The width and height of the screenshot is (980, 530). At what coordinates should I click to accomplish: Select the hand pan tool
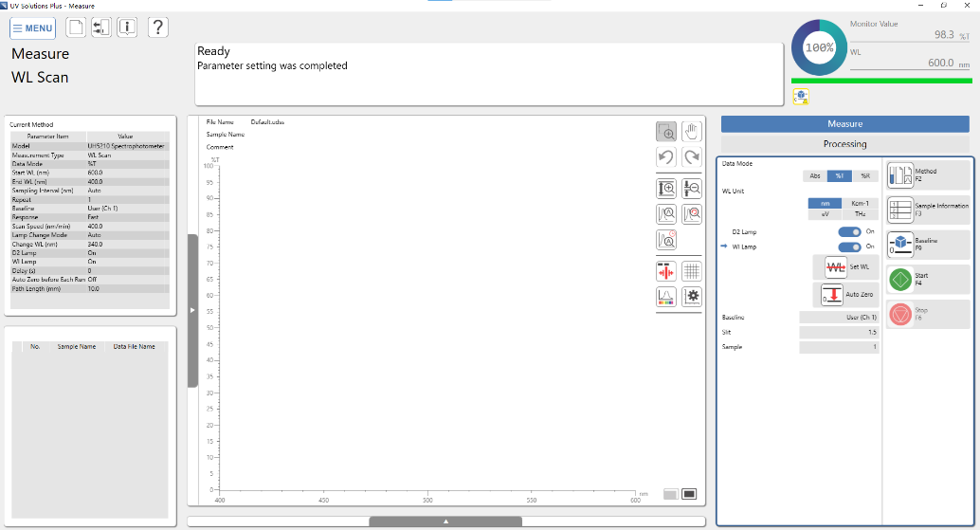click(x=692, y=131)
